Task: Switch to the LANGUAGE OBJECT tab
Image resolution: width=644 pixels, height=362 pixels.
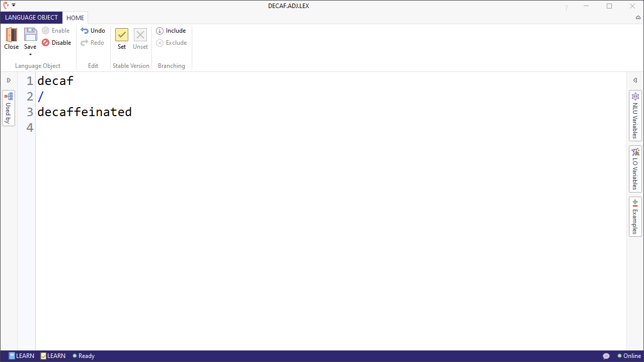Action: click(x=31, y=18)
